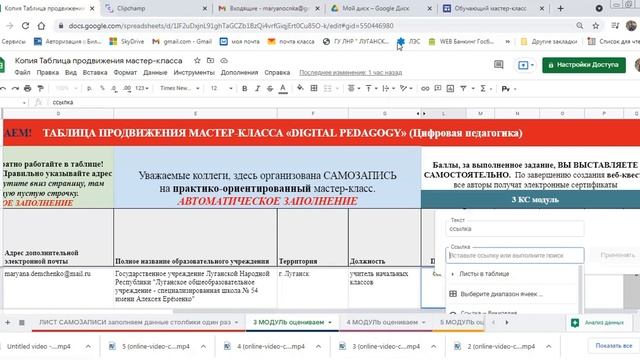
Task: Open text wrapping options
Action: (x=388, y=88)
